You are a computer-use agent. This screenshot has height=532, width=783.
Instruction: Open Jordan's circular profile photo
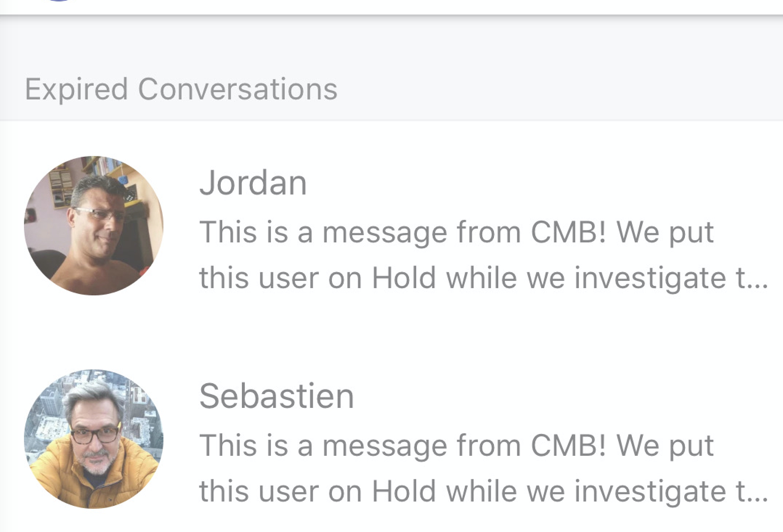[x=94, y=225]
